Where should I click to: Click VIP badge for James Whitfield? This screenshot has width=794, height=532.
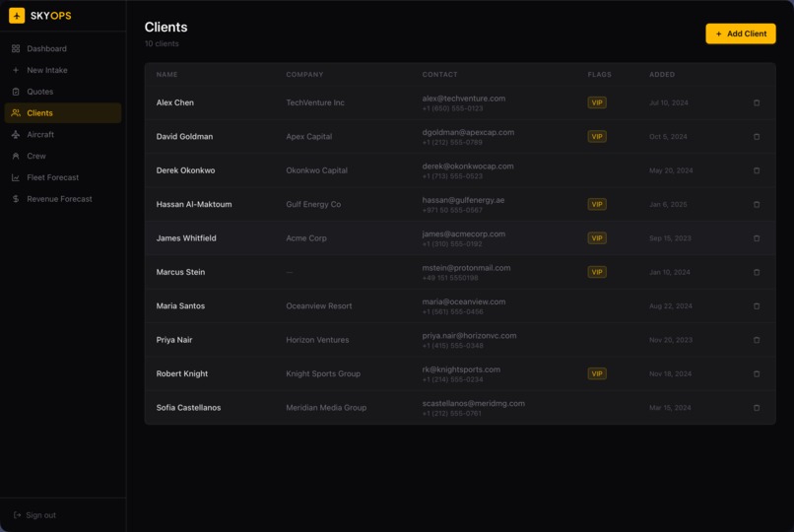click(x=597, y=238)
